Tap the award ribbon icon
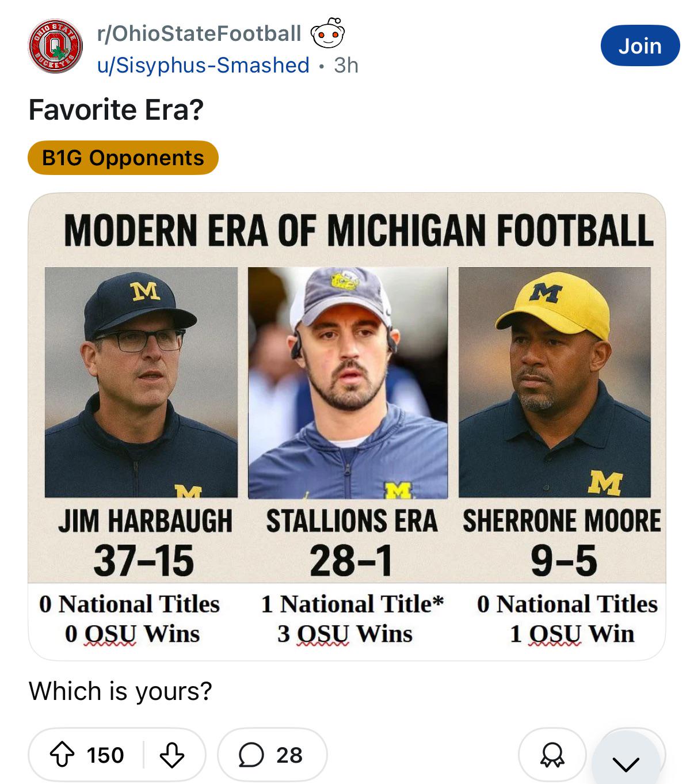Image resolution: width=694 pixels, height=784 pixels. click(552, 755)
